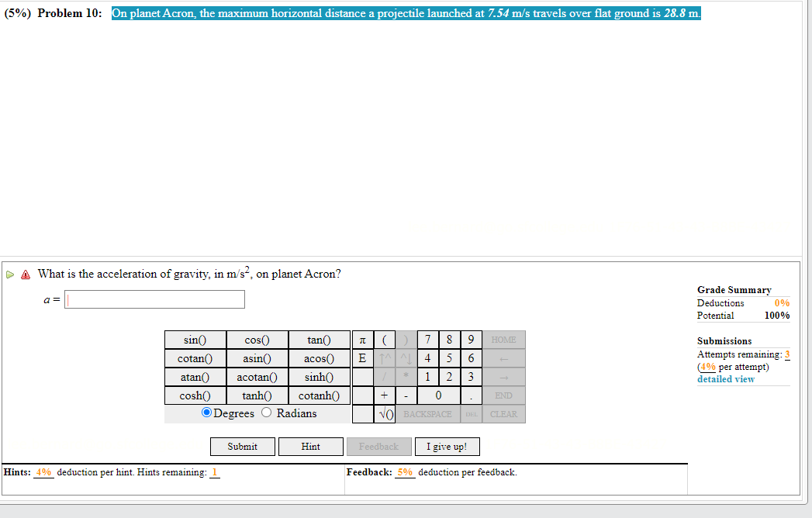Click the decimal point key

point(471,395)
